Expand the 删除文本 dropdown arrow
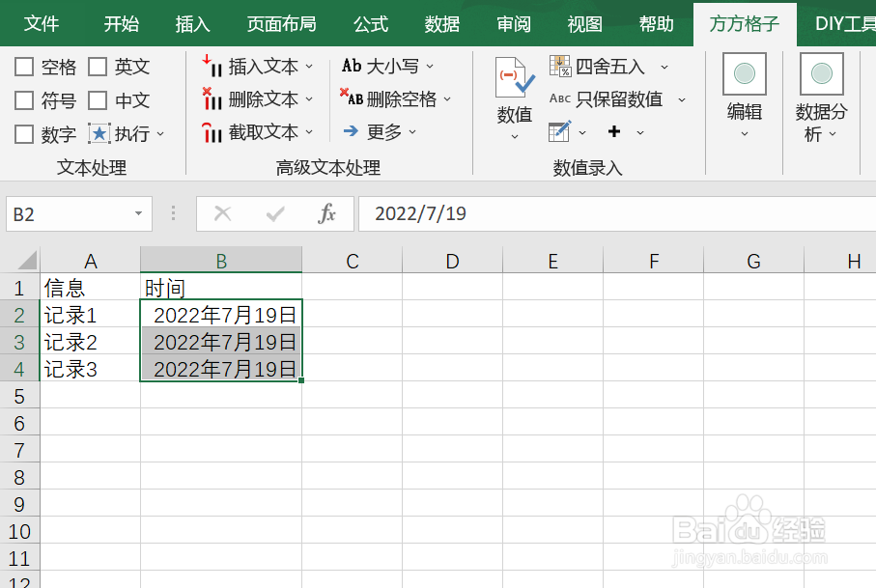 point(309,99)
